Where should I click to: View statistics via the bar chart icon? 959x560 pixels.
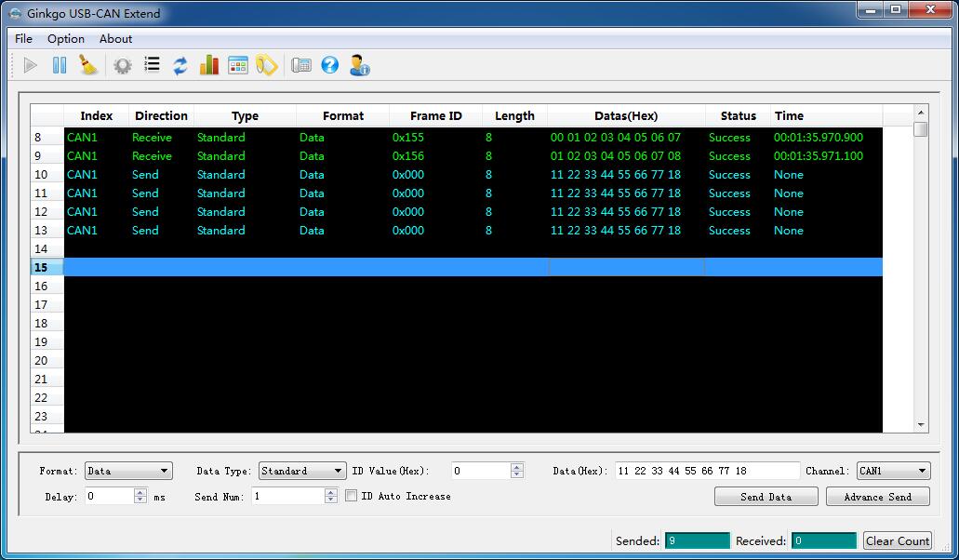pyautogui.click(x=209, y=64)
